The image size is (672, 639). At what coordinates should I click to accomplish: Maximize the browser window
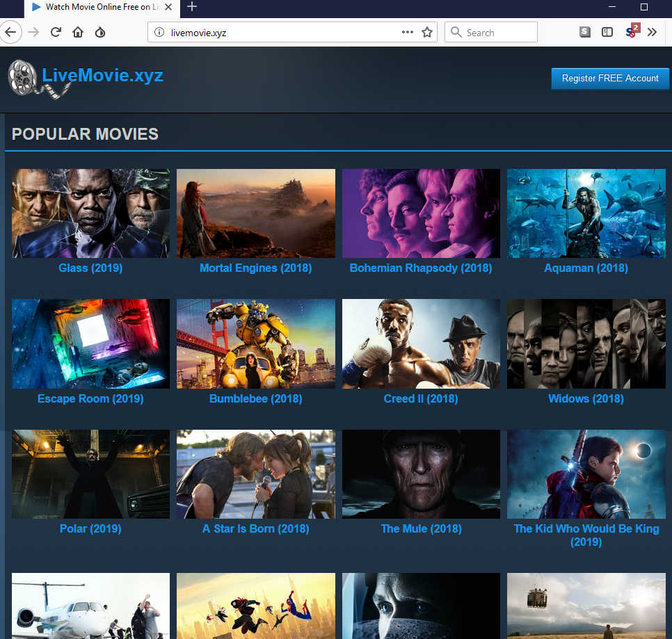click(x=643, y=7)
